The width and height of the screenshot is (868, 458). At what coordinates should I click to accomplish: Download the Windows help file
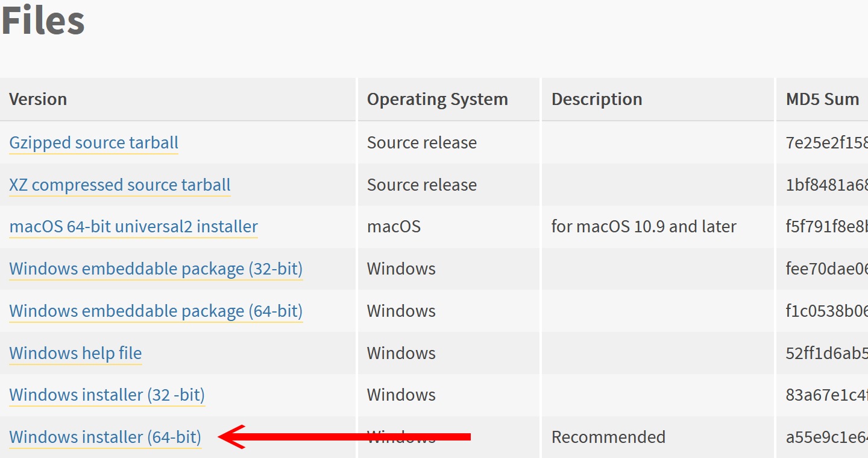75,353
